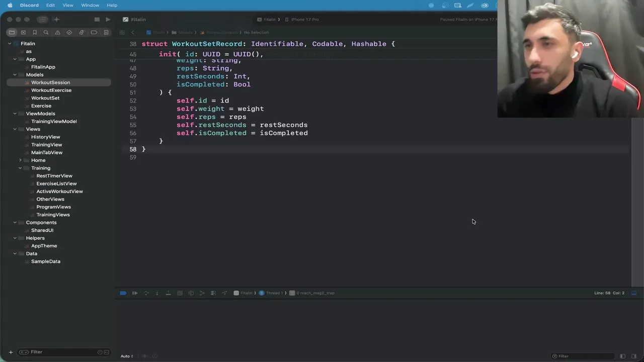644x362 pixels.
Task: Collapse the Components folder
Action: [15, 223]
